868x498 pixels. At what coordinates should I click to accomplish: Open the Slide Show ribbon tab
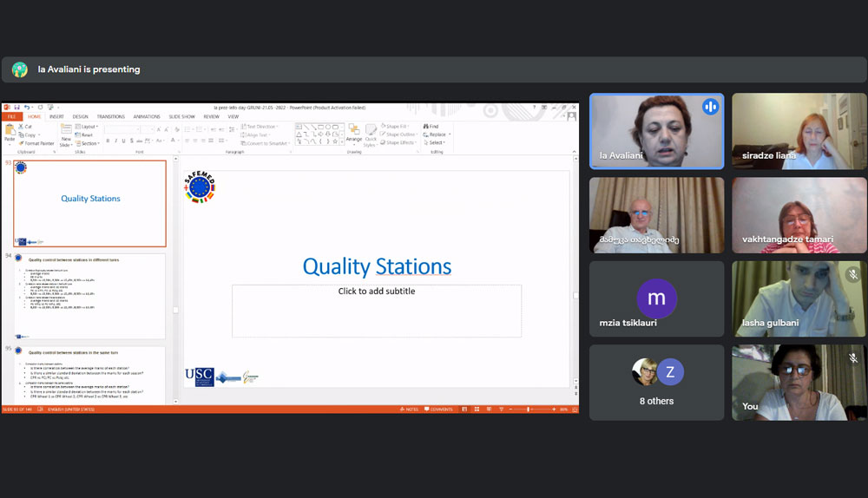(x=181, y=116)
